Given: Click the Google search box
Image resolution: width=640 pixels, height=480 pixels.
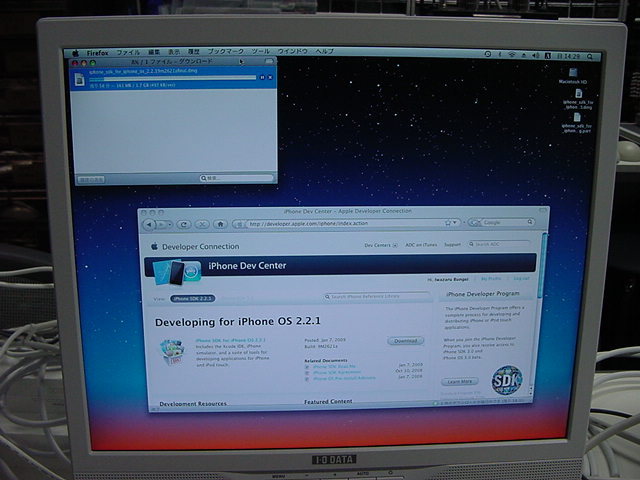Looking at the screenshot, I should tap(504, 222).
